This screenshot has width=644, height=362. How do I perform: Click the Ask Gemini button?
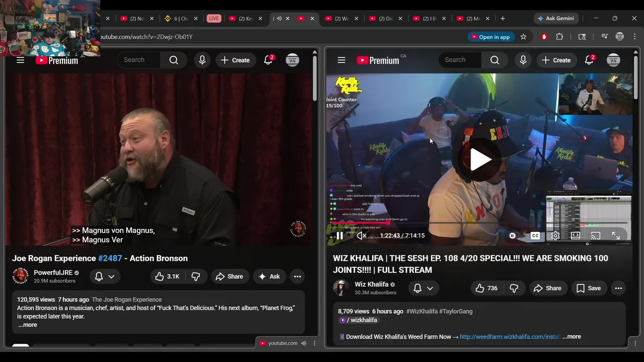click(556, 19)
